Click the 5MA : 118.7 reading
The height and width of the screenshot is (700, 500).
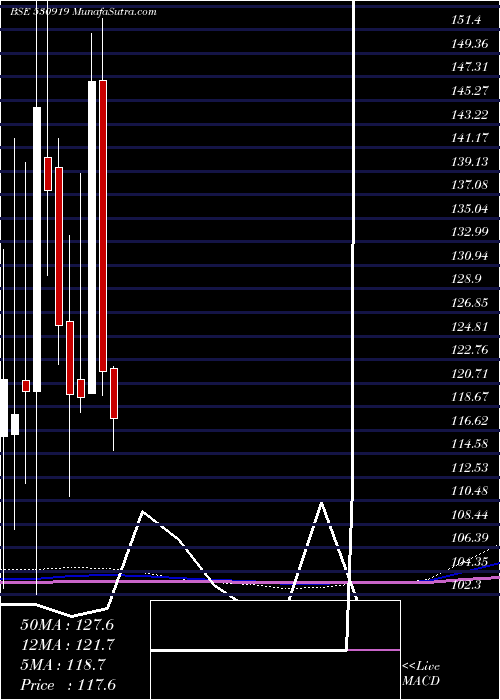62,665
